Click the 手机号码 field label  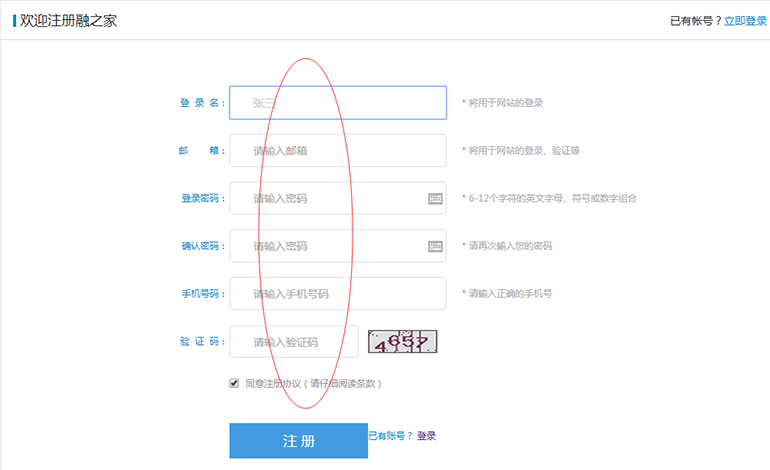[201, 295]
